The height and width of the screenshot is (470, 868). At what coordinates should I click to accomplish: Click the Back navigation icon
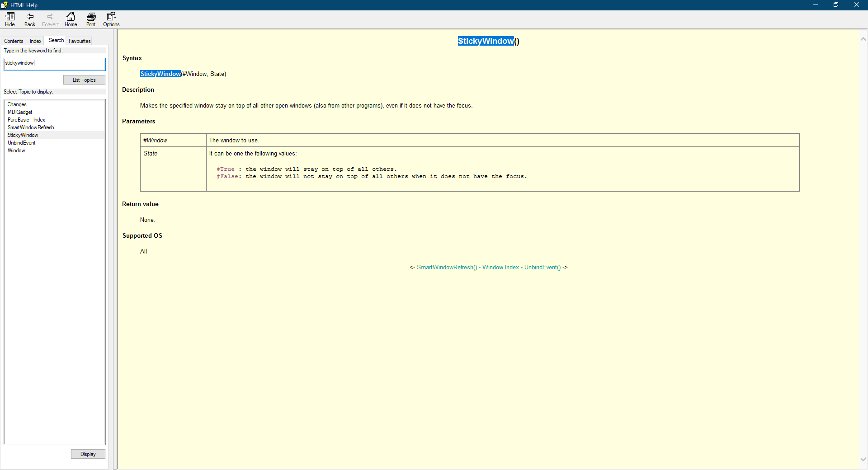(29, 19)
